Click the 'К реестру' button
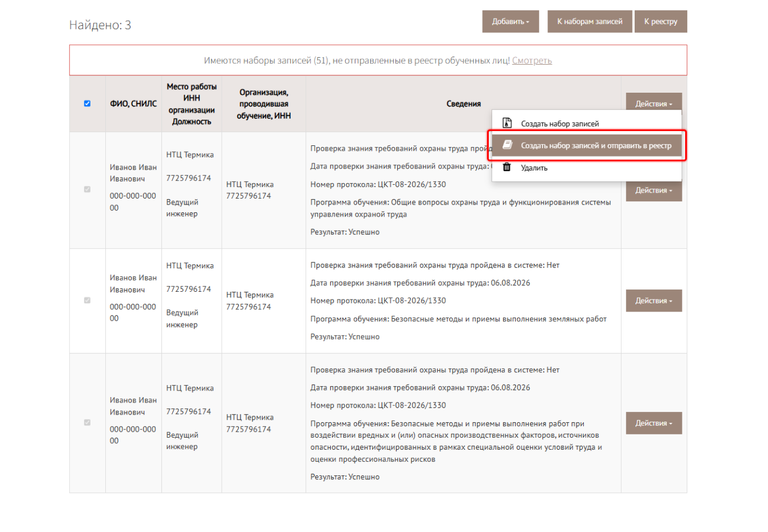 click(x=660, y=21)
